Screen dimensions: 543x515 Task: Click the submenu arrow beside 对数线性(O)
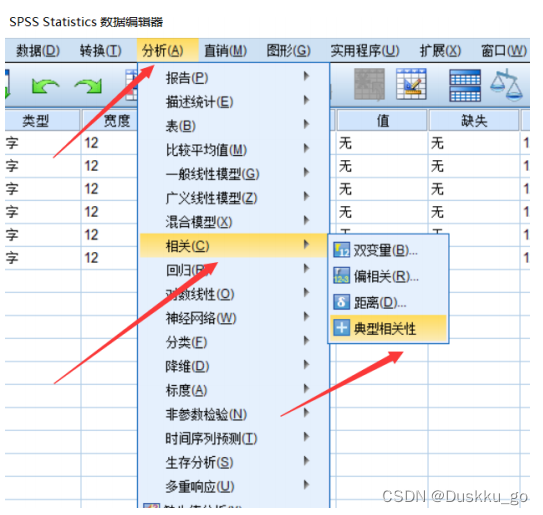(x=306, y=292)
